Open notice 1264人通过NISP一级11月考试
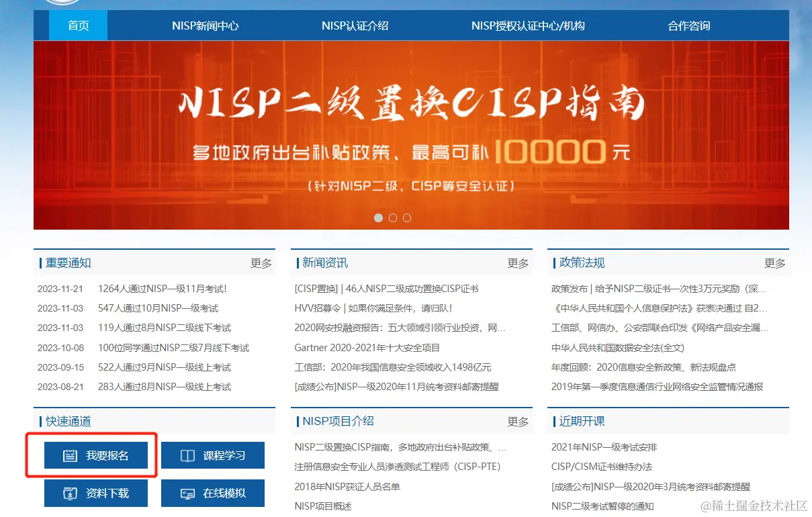Screen dimensions: 812x517 point(163,289)
